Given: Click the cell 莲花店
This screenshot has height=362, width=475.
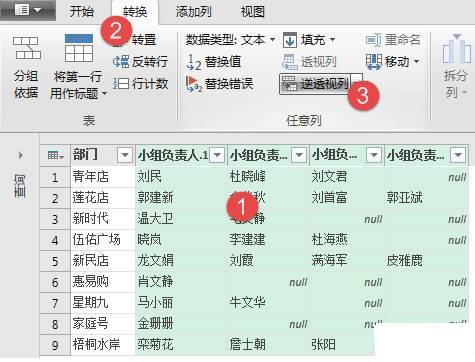Looking at the screenshot, I should point(103,198).
